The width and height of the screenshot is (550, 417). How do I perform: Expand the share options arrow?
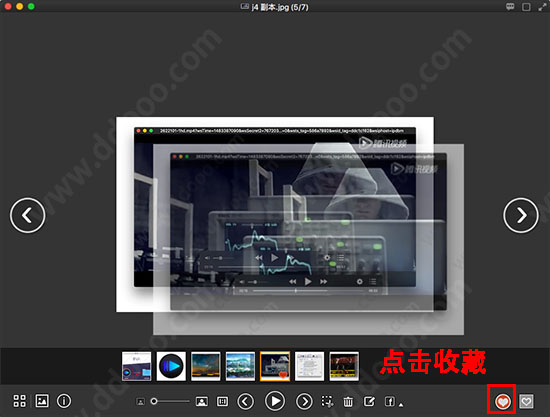[x=401, y=405]
